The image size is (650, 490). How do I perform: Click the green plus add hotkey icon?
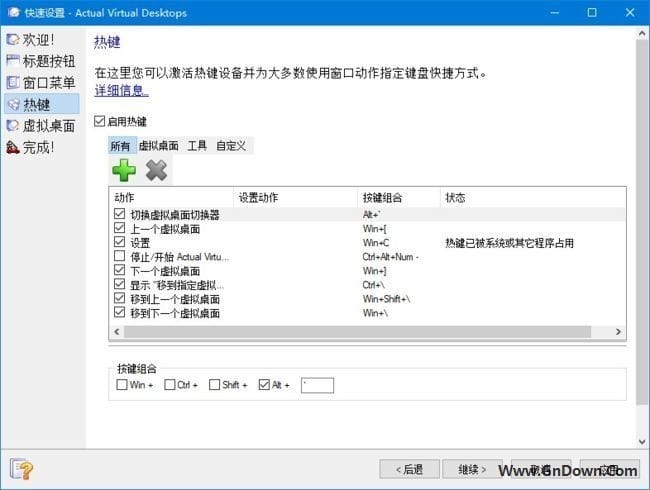124,170
